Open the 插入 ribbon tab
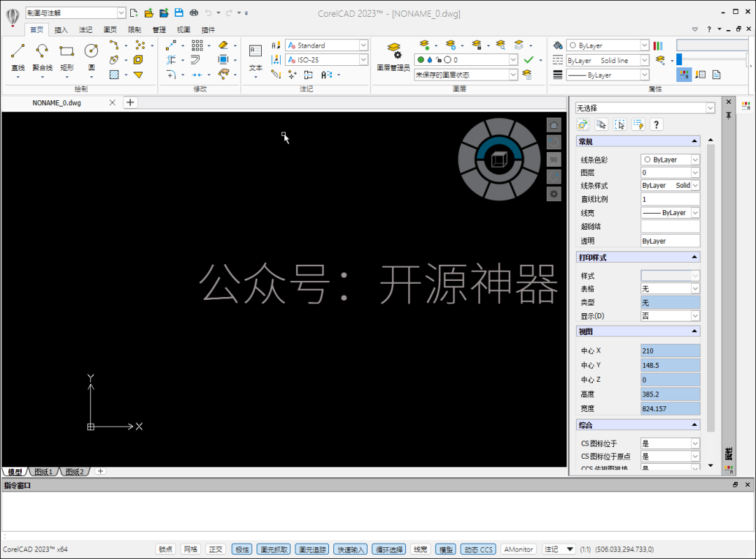The height and width of the screenshot is (559, 756). (61, 30)
